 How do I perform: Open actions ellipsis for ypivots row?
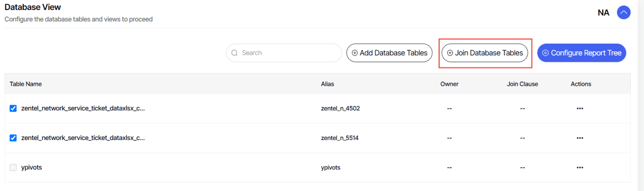580,168
